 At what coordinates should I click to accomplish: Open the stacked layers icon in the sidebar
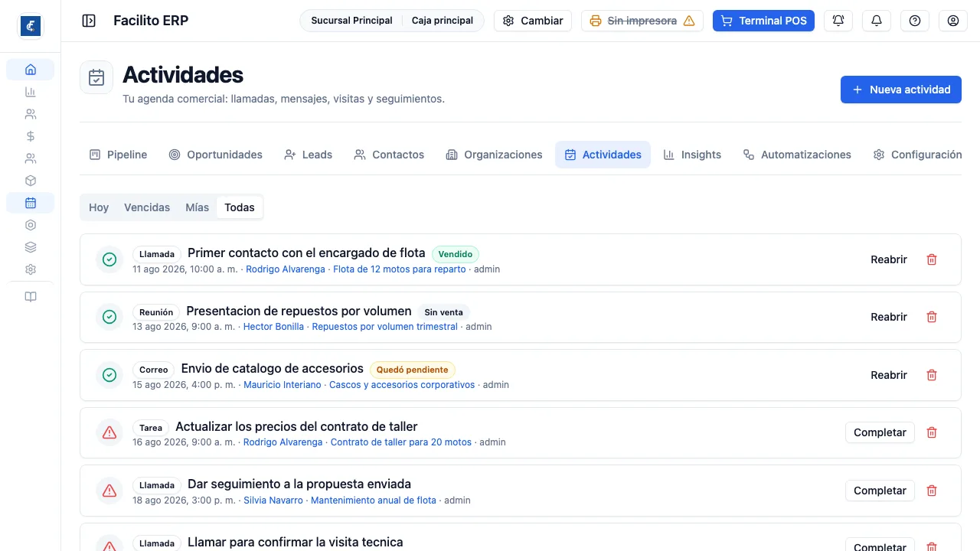(31, 247)
